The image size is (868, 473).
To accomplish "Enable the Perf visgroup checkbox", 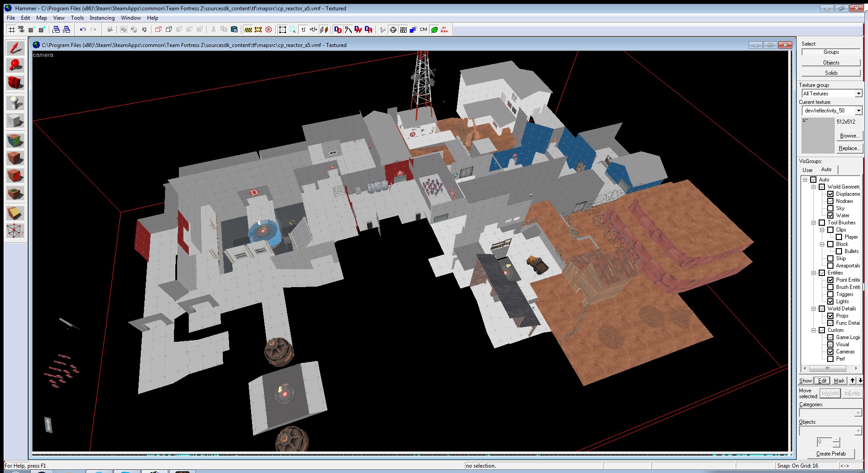I will (830, 359).
